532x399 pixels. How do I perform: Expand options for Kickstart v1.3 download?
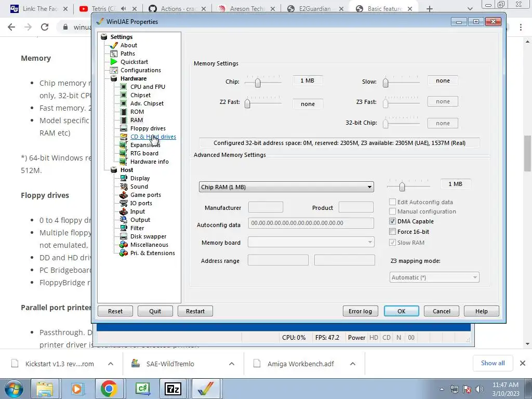[111, 364]
